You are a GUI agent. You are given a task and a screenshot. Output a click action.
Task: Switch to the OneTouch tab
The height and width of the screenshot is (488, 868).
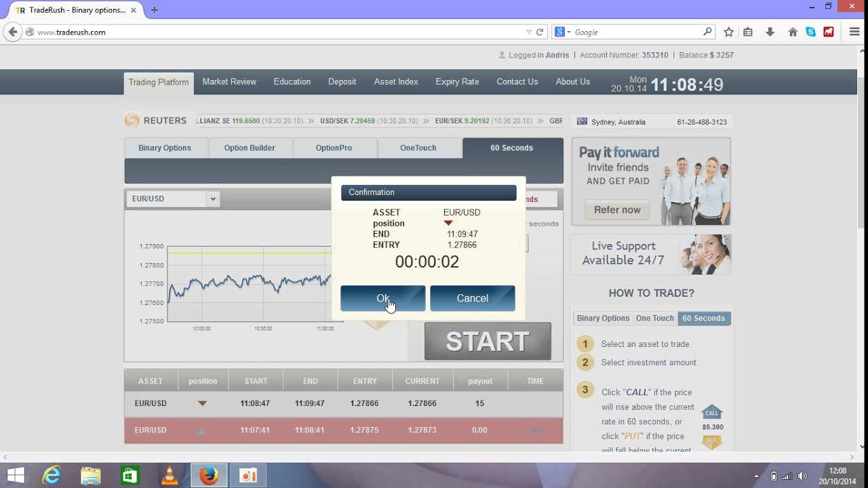(x=418, y=148)
